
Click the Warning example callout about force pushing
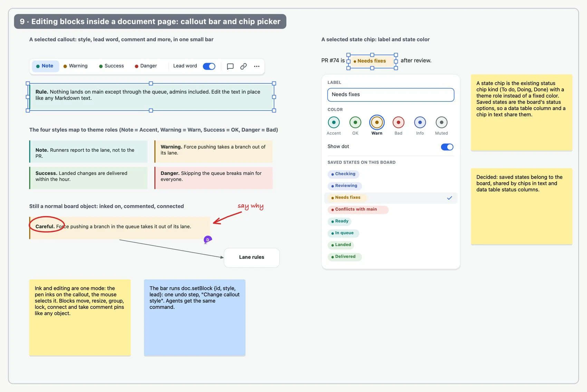coord(213,151)
